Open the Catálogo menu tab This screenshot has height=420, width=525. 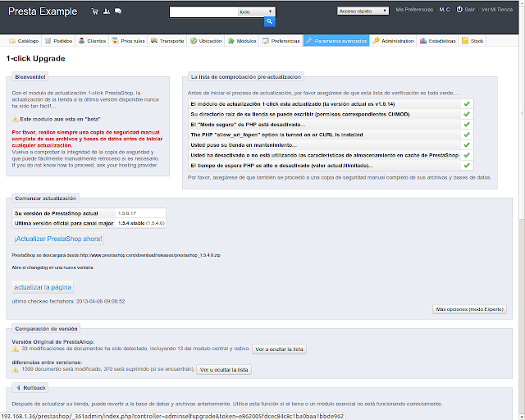[24, 41]
